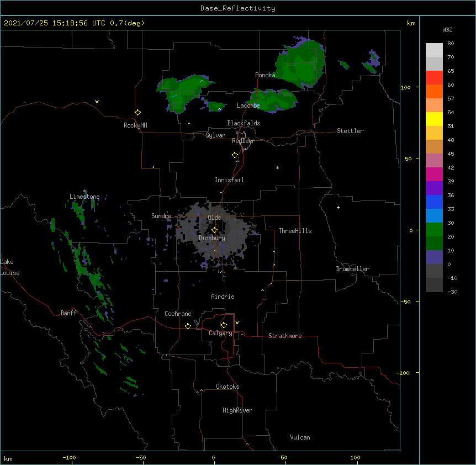Viewport: 476px width, 465px height.
Task: Click the Limestone label
Action: coord(84,197)
